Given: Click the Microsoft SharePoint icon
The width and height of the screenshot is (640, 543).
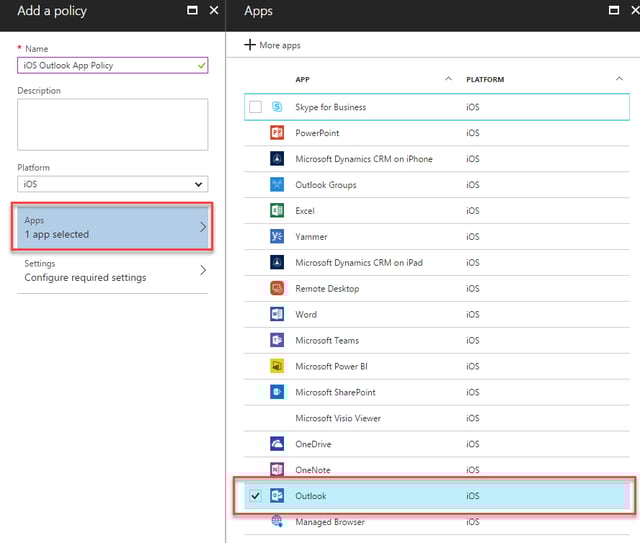Looking at the screenshot, I should [x=277, y=392].
